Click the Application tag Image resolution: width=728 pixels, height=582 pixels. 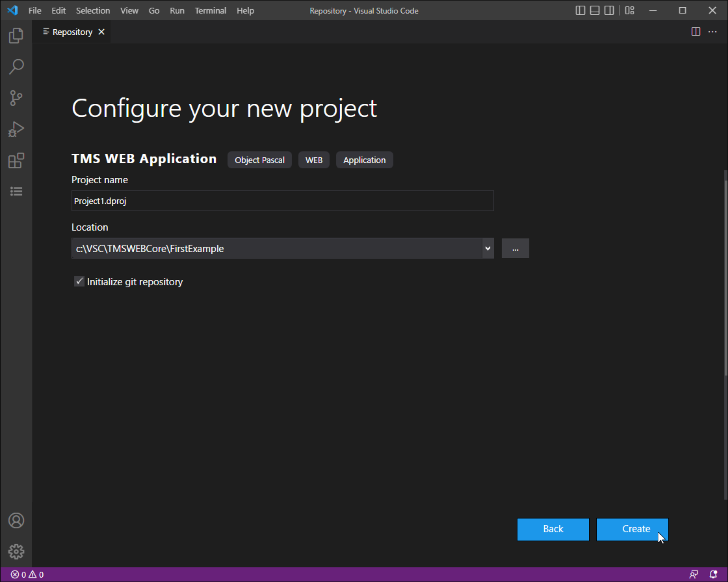[364, 160]
